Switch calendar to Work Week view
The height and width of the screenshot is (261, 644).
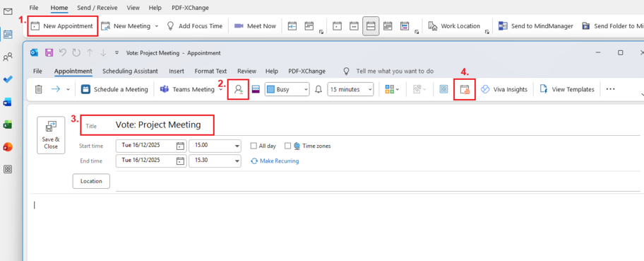coord(354,26)
